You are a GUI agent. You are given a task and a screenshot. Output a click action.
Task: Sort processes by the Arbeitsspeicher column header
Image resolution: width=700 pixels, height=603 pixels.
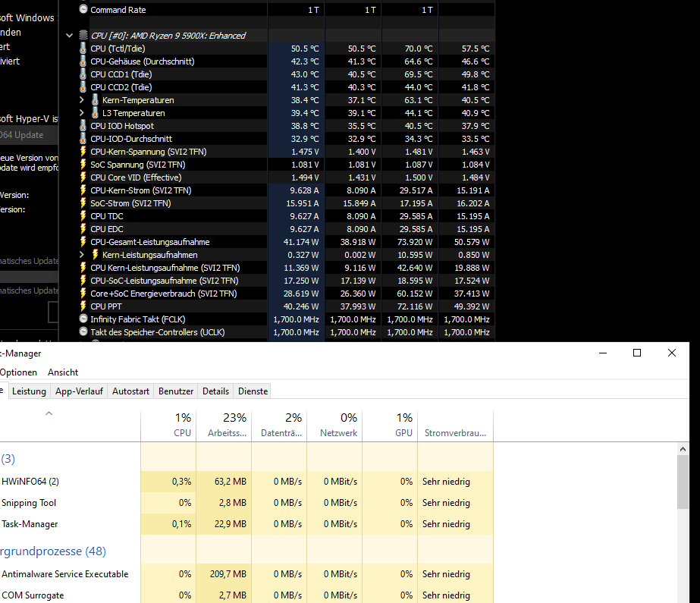click(224, 426)
